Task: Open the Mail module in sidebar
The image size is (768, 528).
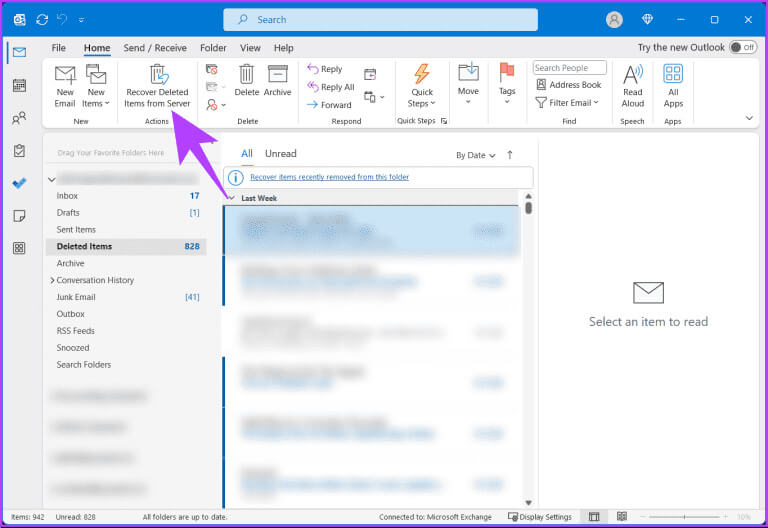Action: 19,52
